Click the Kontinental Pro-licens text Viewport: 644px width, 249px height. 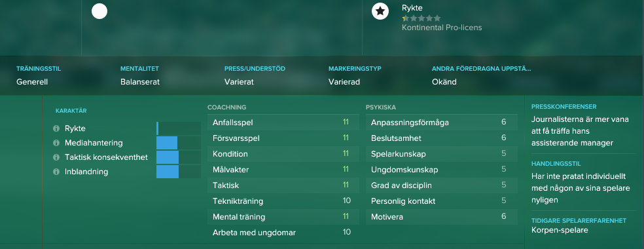tap(442, 28)
